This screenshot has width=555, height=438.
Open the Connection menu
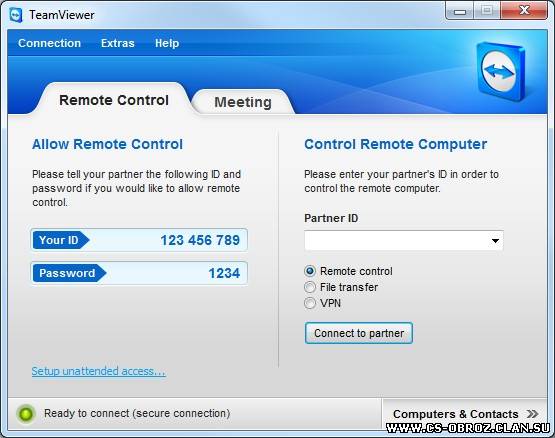tap(50, 43)
